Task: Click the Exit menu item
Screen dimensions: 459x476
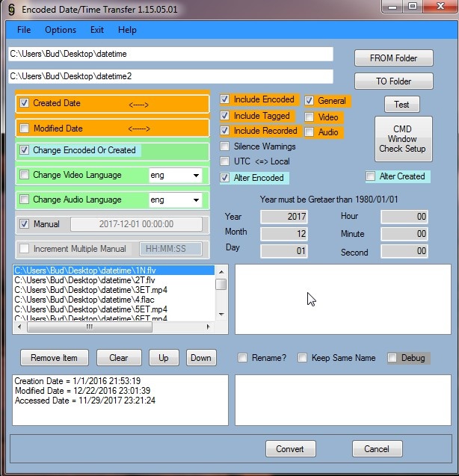Action: pos(97,30)
